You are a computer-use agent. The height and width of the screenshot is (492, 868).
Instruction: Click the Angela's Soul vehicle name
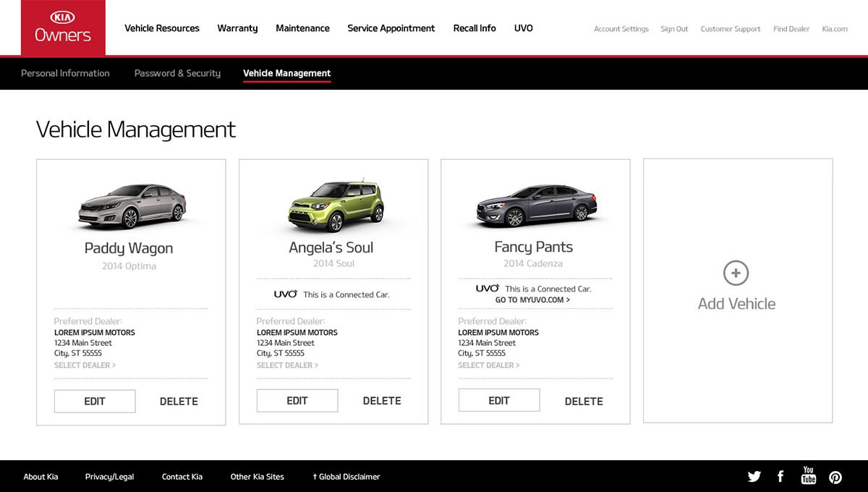click(331, 247)
